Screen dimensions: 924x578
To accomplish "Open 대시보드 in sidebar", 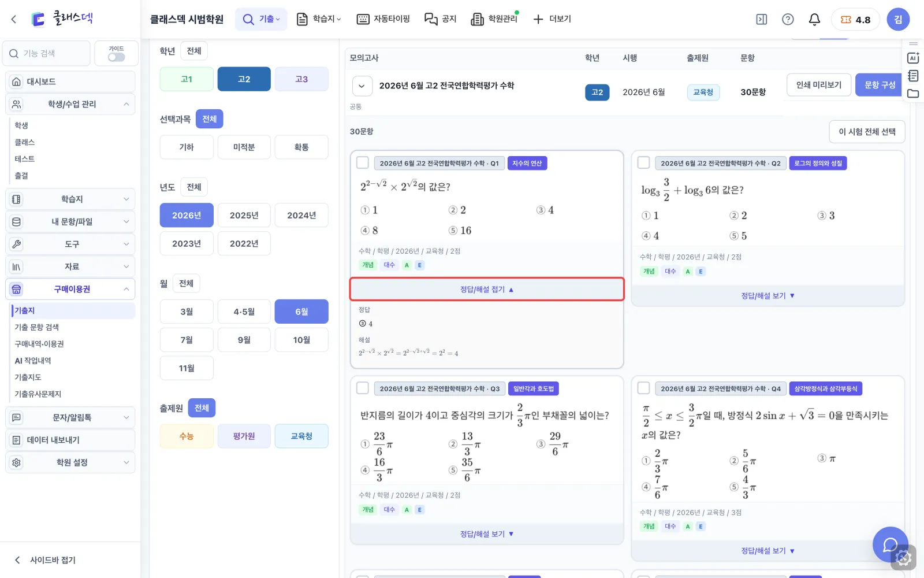I will tap(70, 81).
